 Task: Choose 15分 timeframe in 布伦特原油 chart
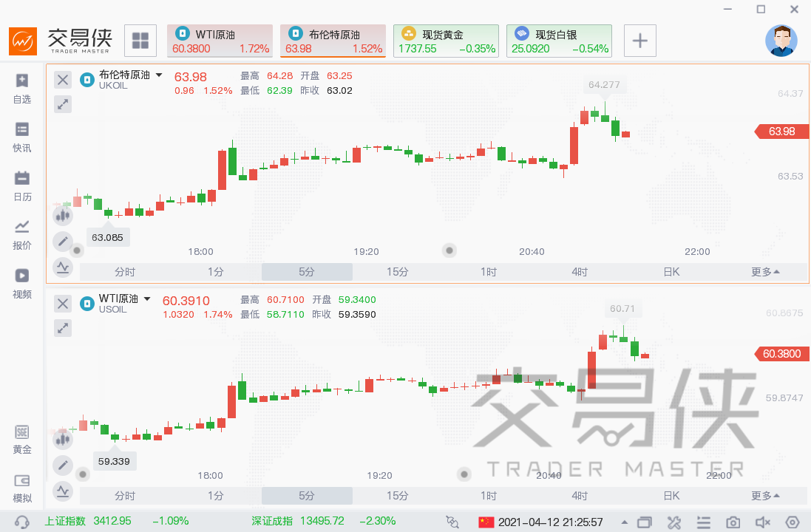click(398, 272)
